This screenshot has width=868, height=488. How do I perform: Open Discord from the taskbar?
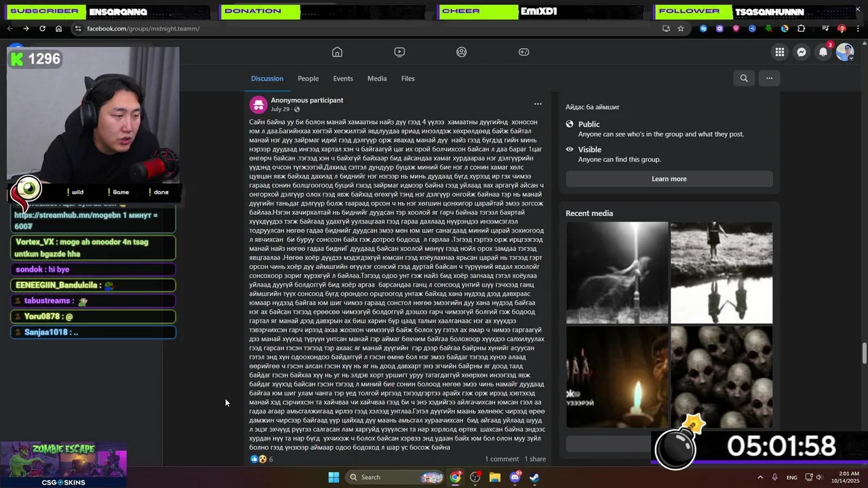[515, 477]
